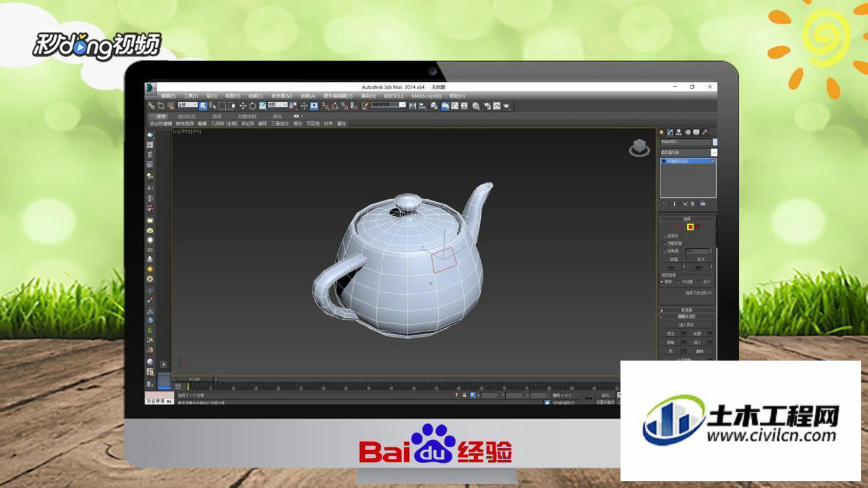Open the 动画(A) menu
Screen dimensions: 868x488
click(x=308, y=96)
